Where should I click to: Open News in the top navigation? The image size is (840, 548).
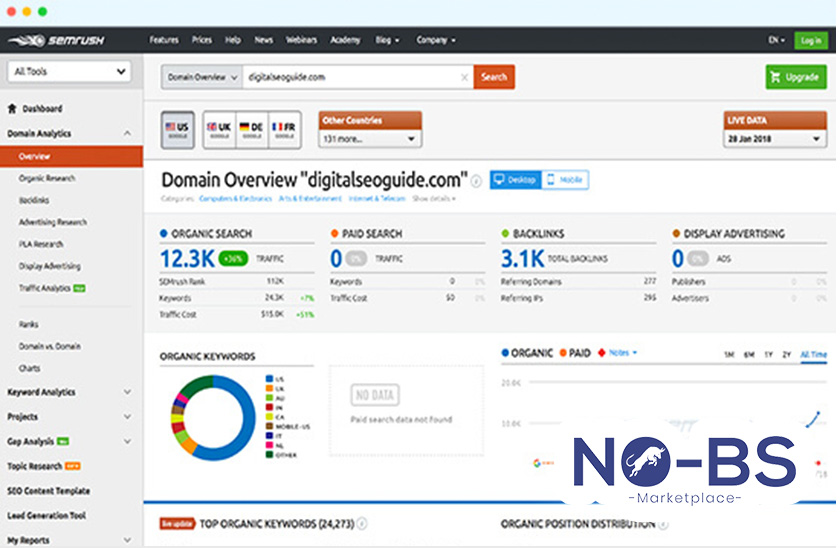pyautogui.click(x=264, y=40)
